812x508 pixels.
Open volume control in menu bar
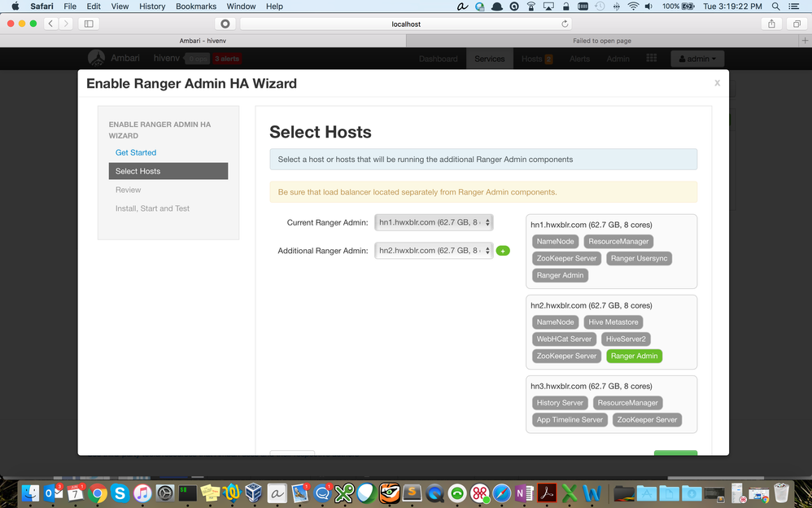pyautogui.click(x=649, y=7)
